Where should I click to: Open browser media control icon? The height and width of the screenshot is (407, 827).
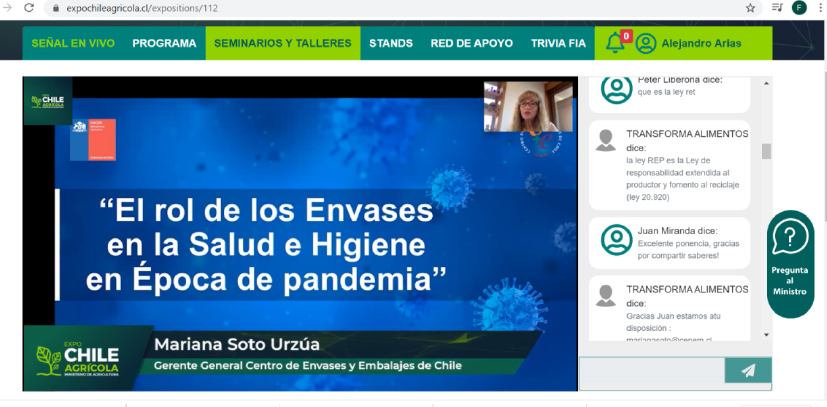click(776, 8)
